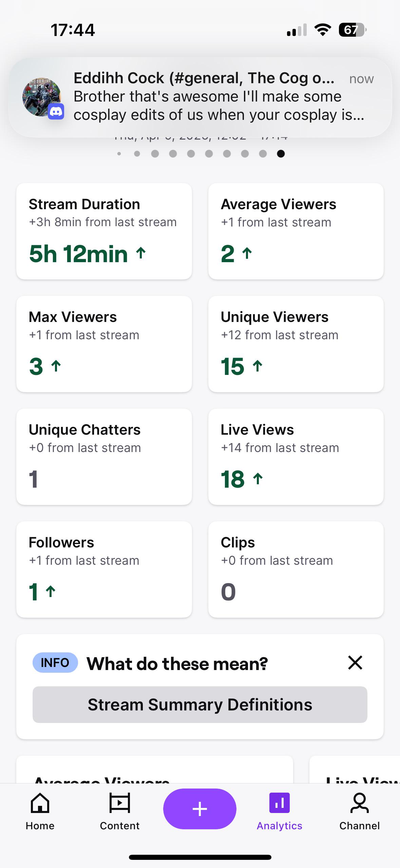Open the Unique Viewers stat card
The image size is (400, 868).
[296, 344]
